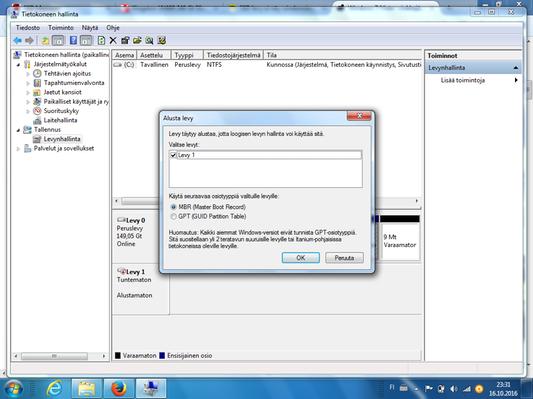Click the volume speaker tray icon

point(453,388)
